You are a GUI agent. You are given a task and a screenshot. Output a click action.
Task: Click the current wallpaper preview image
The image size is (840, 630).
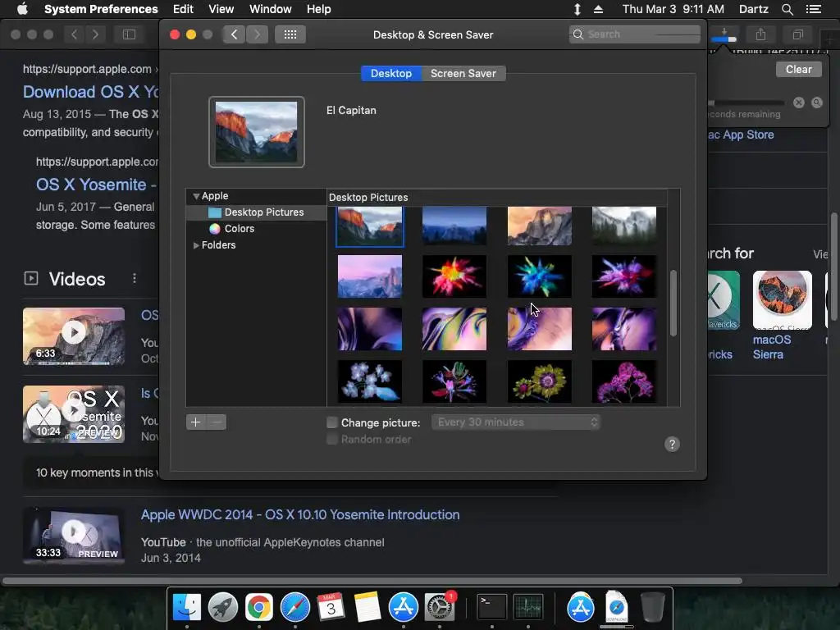(x=257, y=132)
